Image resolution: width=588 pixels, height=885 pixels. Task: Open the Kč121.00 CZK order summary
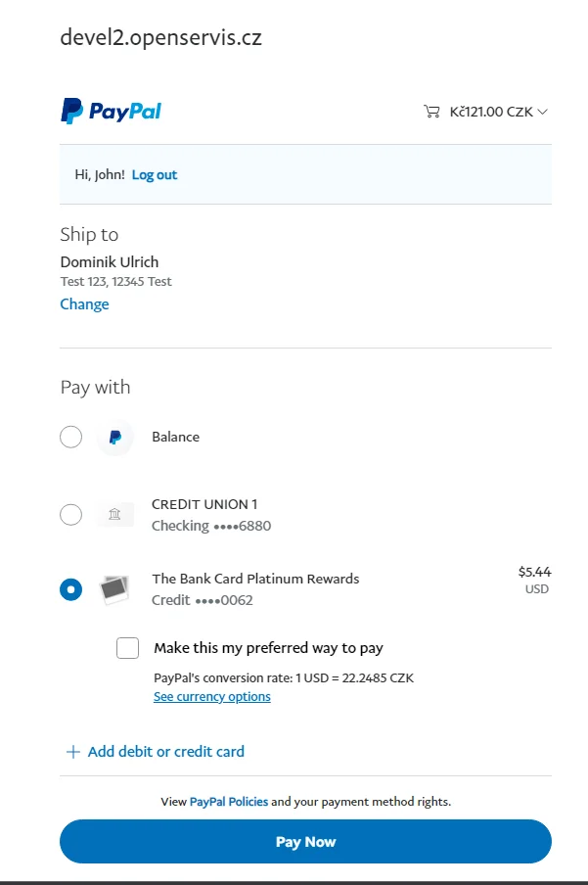pos(491,112)
